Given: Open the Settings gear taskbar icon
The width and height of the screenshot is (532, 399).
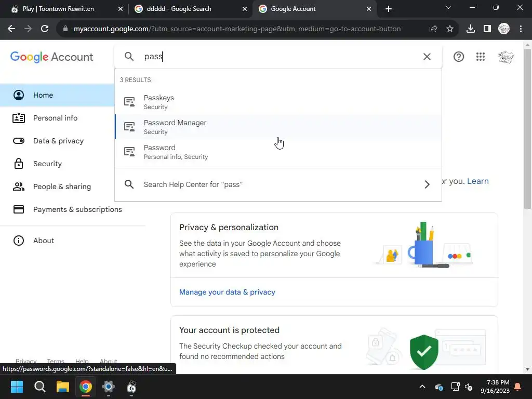Looking at the screenshot, I should click(109, 387).
